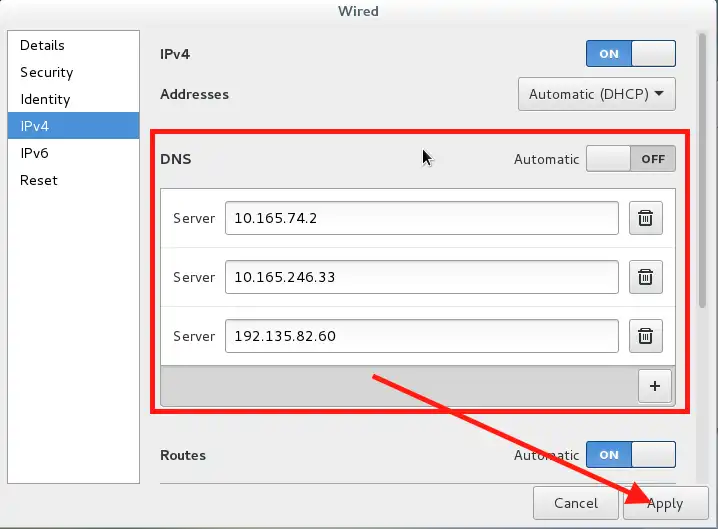The height and width of the screenshot is (529, 718).
Task: Click the server field containing 192.135.82.60
Action: (422, 336)
